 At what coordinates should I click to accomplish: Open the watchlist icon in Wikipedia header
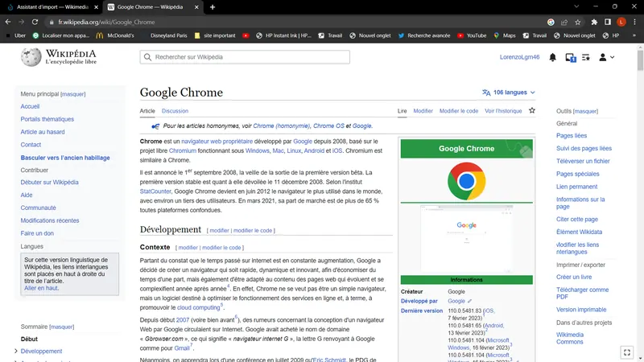(x=586, y=57)
